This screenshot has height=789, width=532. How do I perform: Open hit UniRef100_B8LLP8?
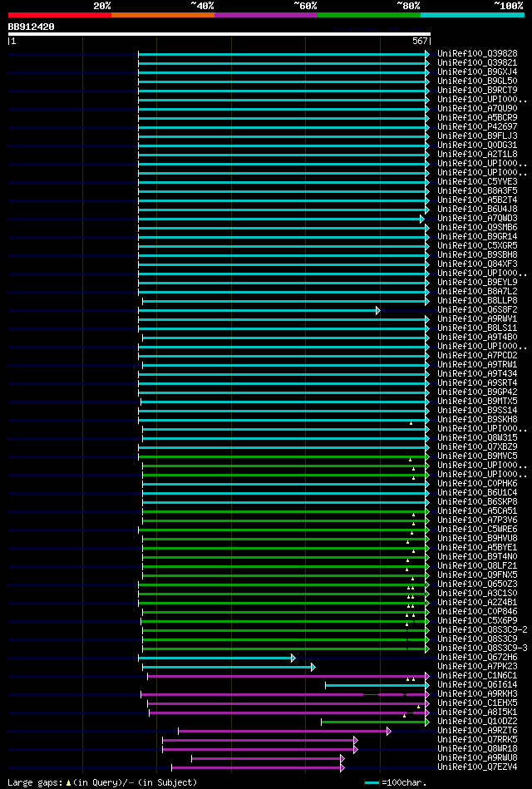tap(477, 300)
